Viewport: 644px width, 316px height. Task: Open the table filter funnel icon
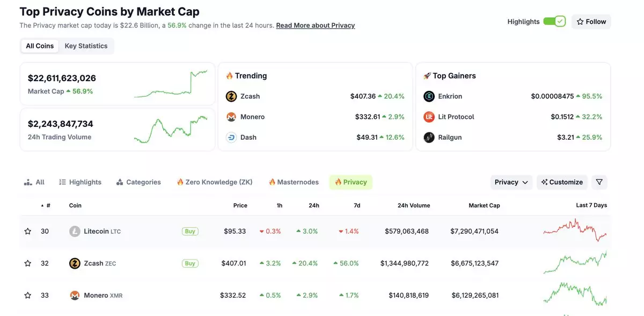pos(599,182)
